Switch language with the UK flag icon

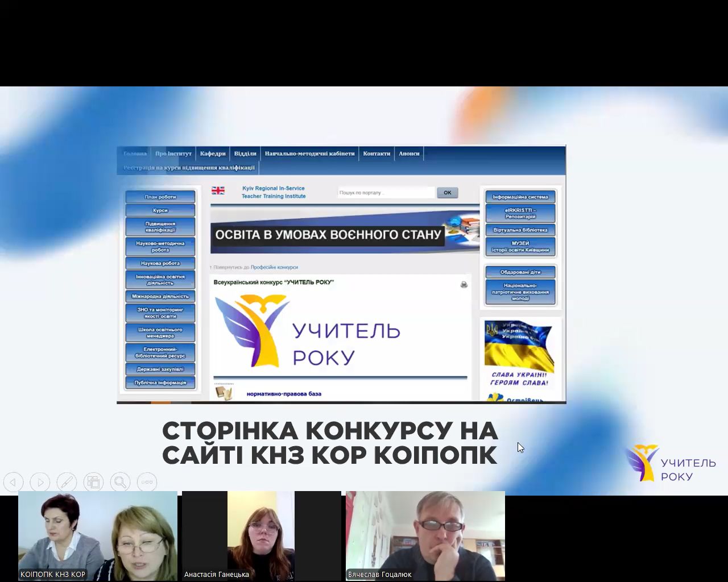(x=218, y=191)
